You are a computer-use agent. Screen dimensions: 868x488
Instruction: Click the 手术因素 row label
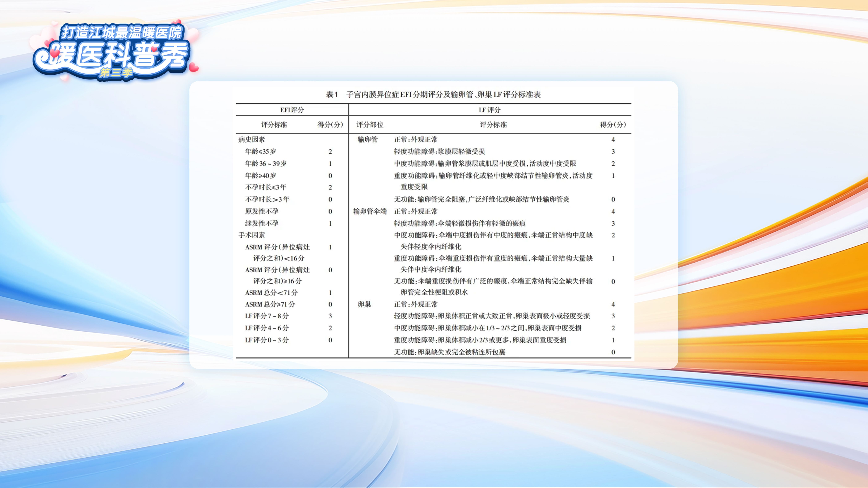pos(252,235)
